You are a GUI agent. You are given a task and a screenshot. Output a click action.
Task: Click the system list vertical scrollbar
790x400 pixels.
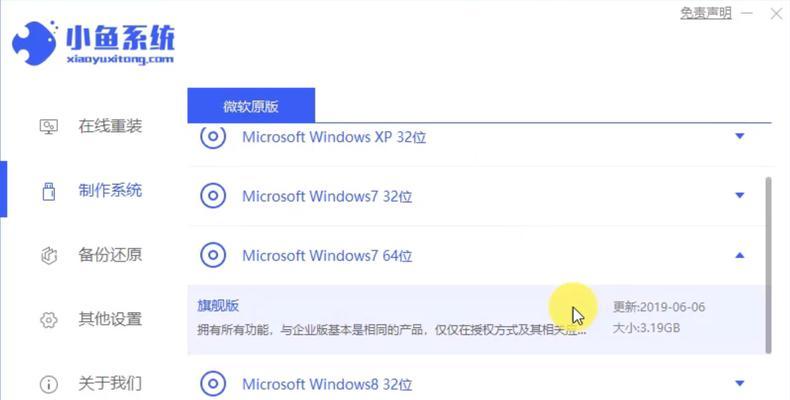[768, 265]
